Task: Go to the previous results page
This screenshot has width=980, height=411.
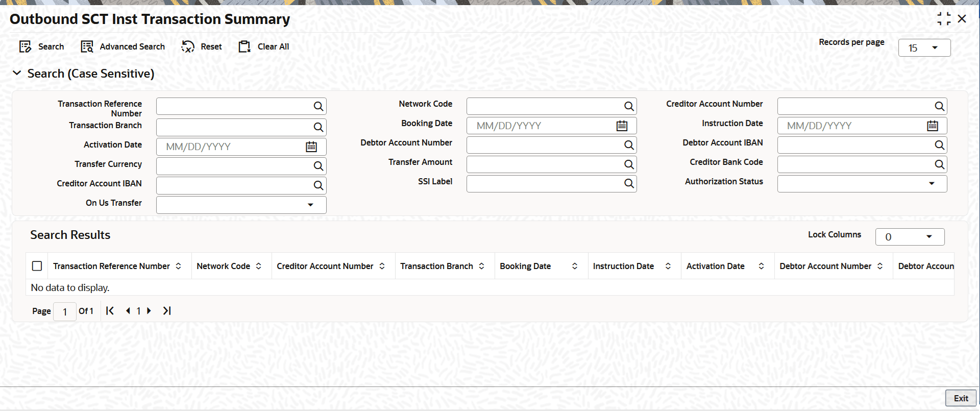Action: [x=128, y=310]
